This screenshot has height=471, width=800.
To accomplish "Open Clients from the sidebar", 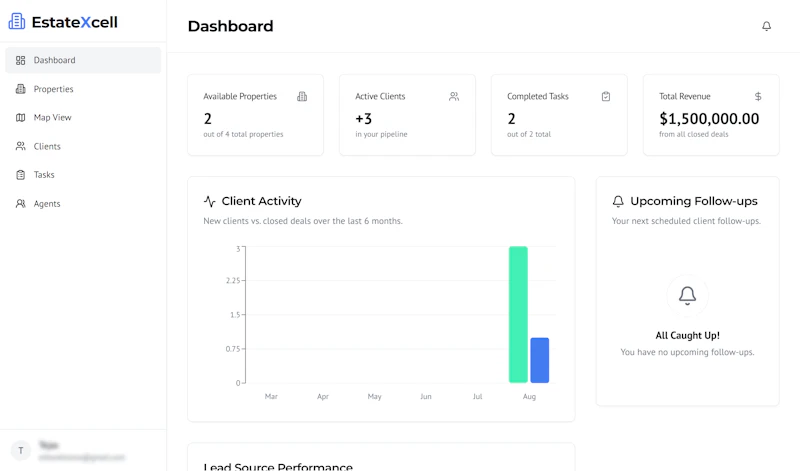I will [83, 146].
